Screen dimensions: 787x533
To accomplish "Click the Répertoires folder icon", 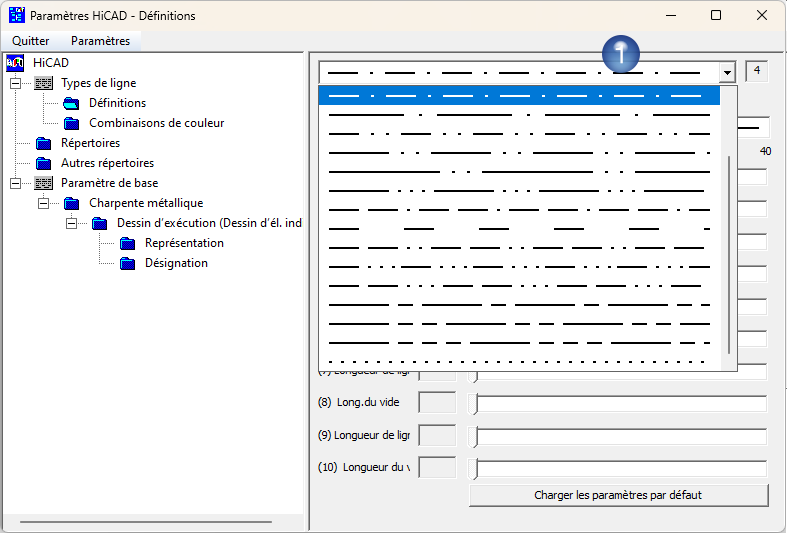I will [43, 143].
